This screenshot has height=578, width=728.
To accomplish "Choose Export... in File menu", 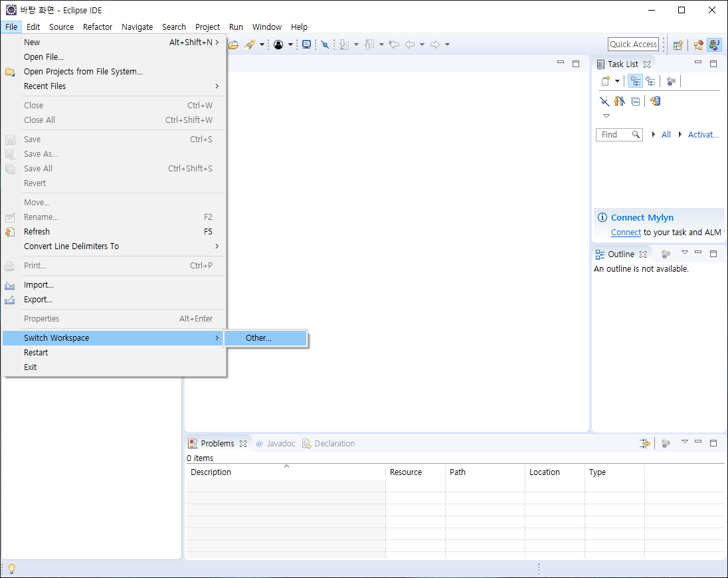I will (x=114, y=300).
